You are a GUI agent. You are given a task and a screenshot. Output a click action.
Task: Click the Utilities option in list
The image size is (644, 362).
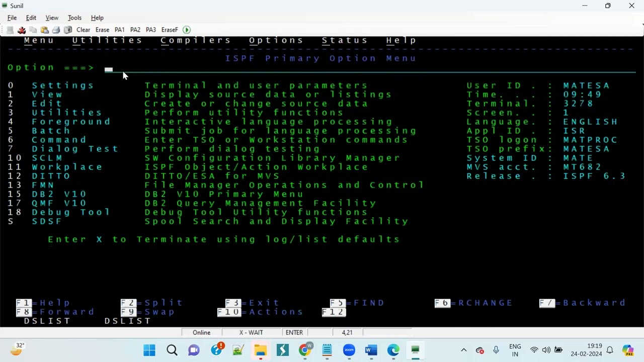coord(67,113)
